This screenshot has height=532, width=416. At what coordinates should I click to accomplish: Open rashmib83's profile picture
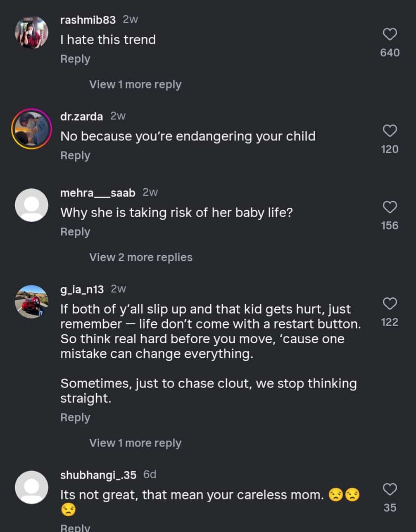pyautogui.click(x=31, y=33)
